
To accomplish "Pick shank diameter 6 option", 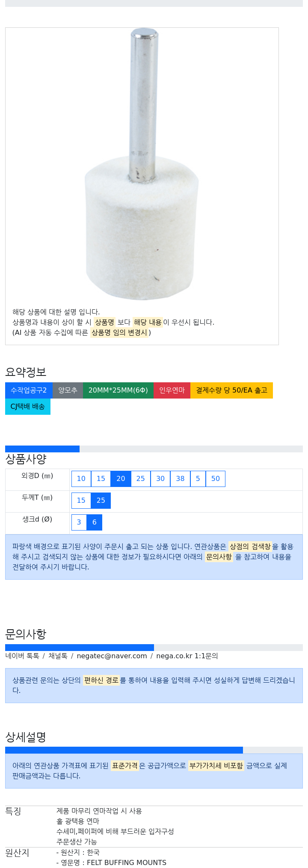I will 95,522.
